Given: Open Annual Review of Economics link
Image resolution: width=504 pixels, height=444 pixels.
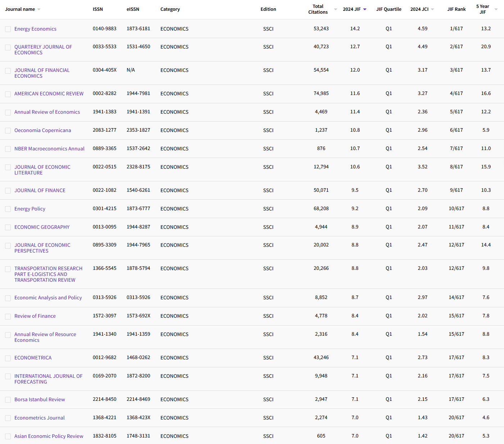Looking at the screenshot, I should (47, 112).
